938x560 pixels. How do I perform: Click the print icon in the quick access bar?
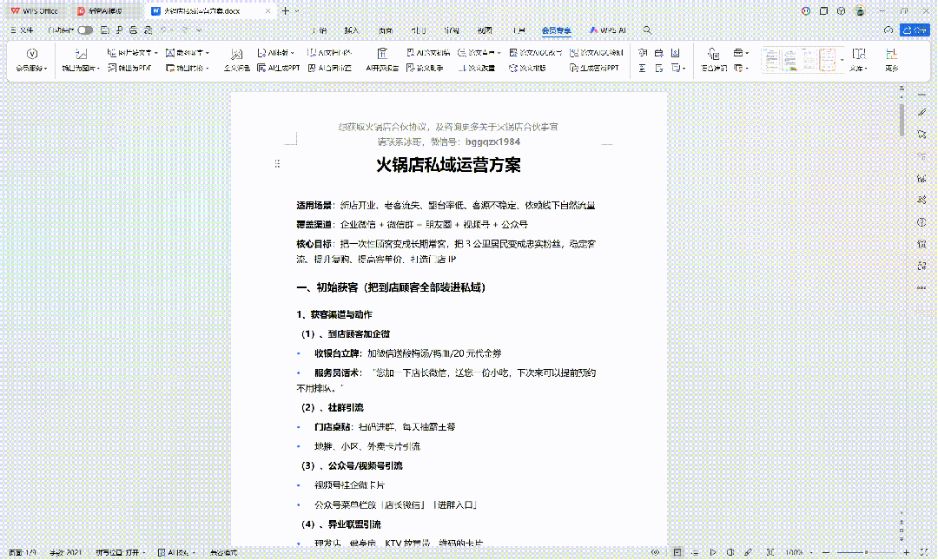click(x=134, y=30)
